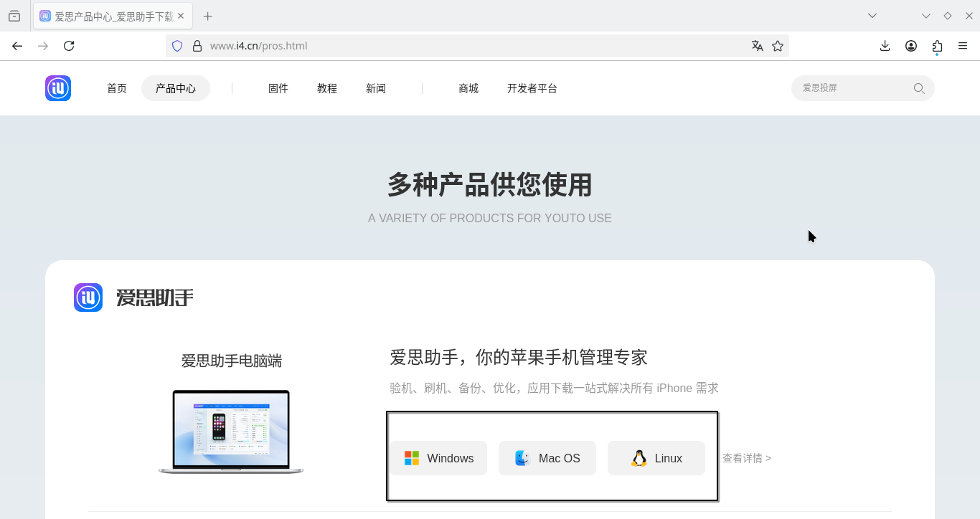Go back with browser back arrow
This screenshot has width=980, height=519.
[17, 46]
